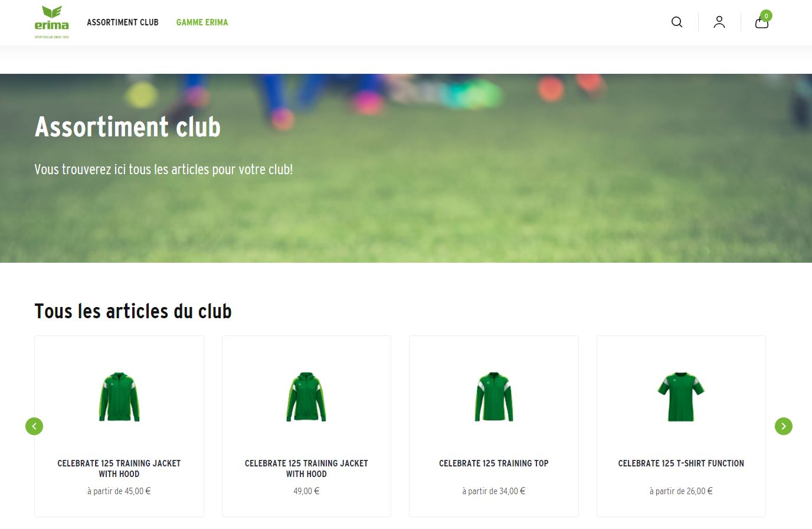This screenshot has width=812, height=529.
Task: Show previous products with left carousel arrow
Action: (34, 426)
